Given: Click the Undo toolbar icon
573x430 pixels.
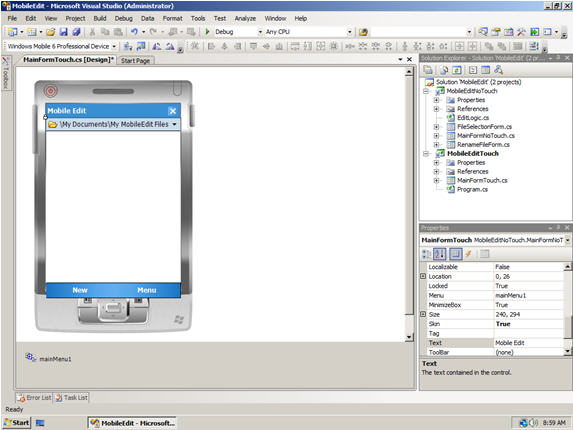Looking at the screenshot, I should 134,32.
